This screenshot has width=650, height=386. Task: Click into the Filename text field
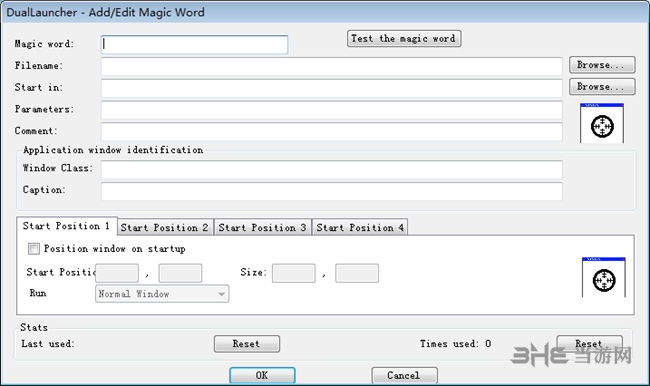point(332,66)
